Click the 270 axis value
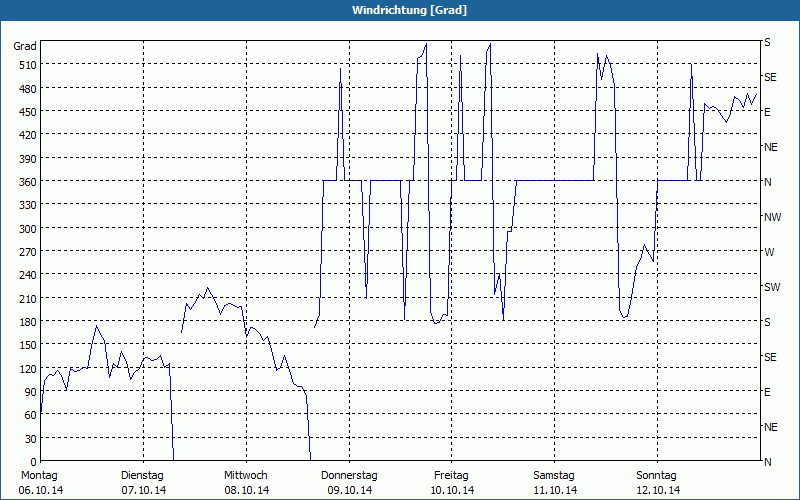This screenshot has height=500, width=800. click(x=28, y=252)
